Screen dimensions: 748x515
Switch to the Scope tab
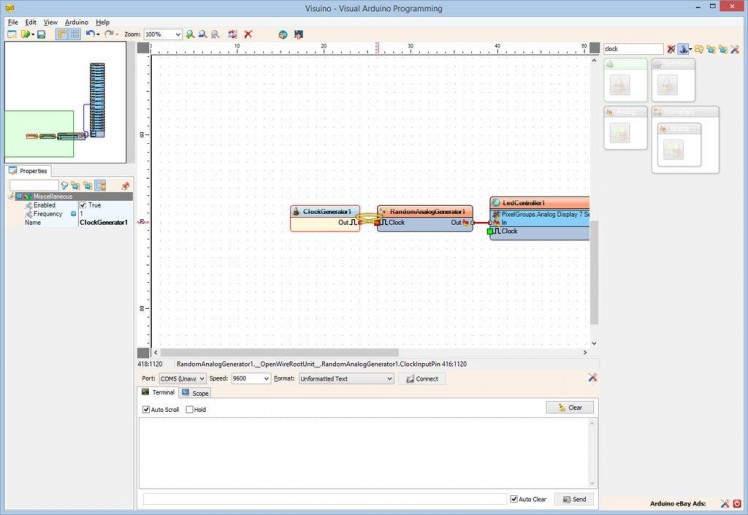click(x=196, y=393)
